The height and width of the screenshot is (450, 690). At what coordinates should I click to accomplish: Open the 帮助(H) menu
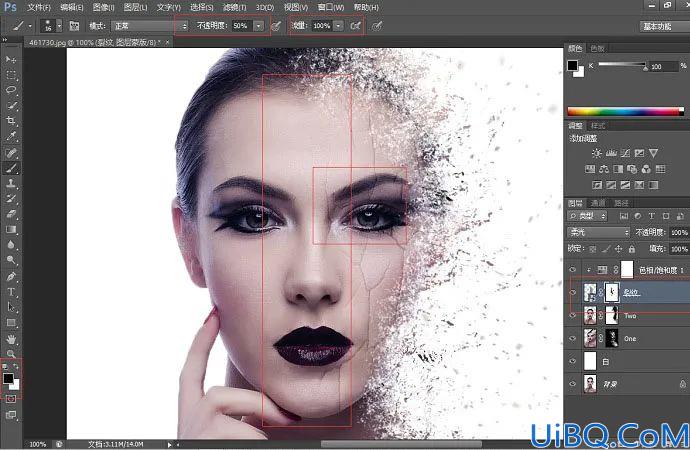coord(367,7)
